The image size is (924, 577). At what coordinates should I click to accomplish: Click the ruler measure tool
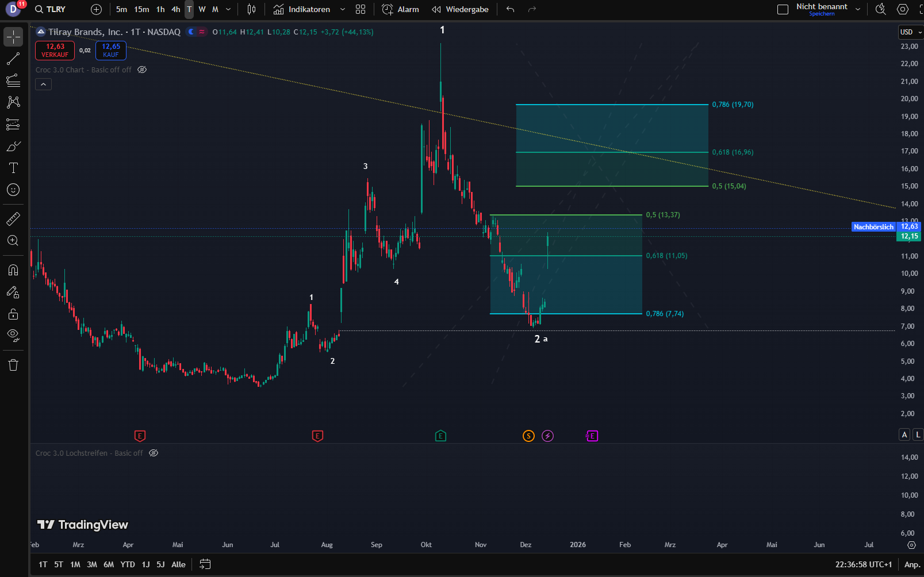point(13,219)
